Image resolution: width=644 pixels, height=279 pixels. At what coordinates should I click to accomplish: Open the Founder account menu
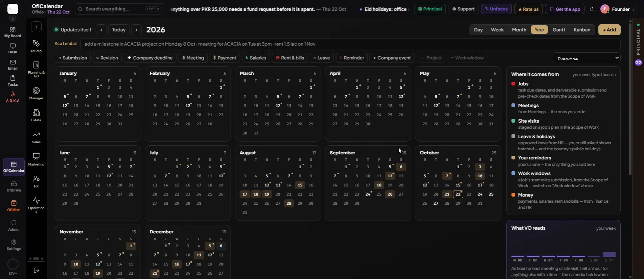tap(618, 9)
